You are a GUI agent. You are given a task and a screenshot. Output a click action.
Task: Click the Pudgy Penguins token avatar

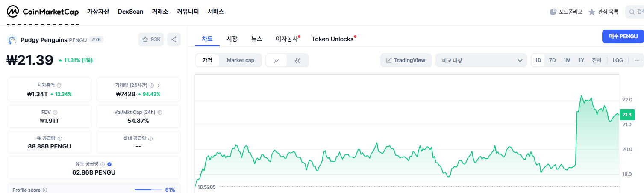12,40
